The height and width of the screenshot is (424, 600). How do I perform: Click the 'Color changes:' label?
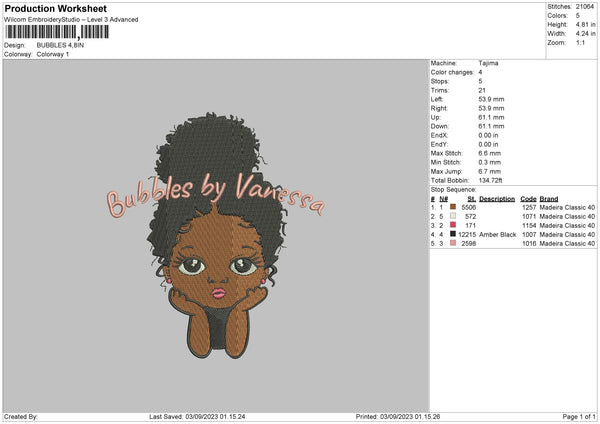pos(452,72)
